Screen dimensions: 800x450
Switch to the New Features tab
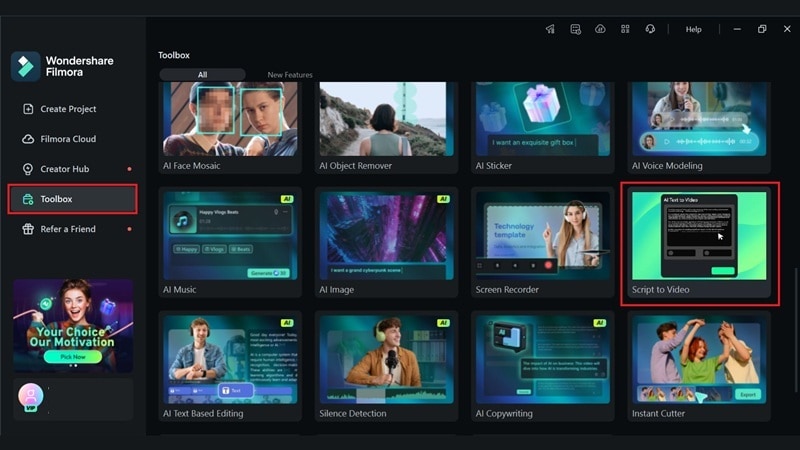[290, 74]
